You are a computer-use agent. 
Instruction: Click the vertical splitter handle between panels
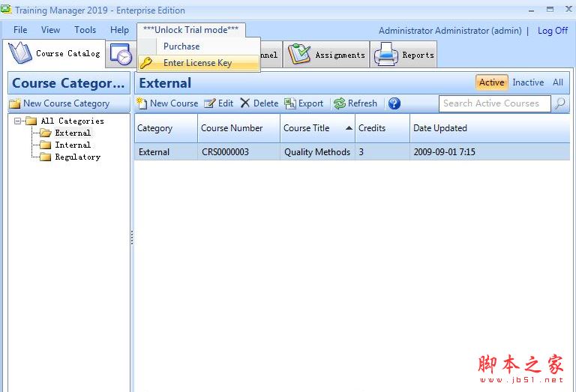point(132,238)
